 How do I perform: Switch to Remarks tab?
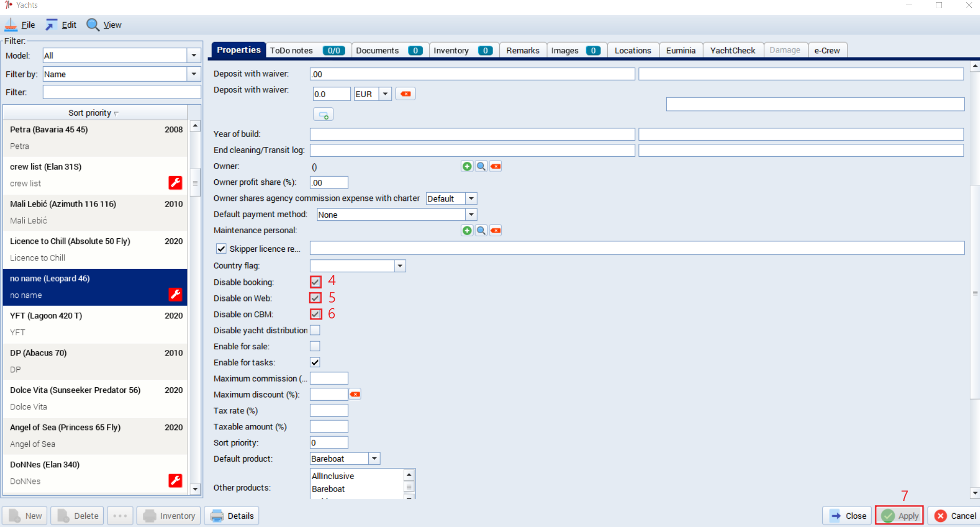coord(523,50)
